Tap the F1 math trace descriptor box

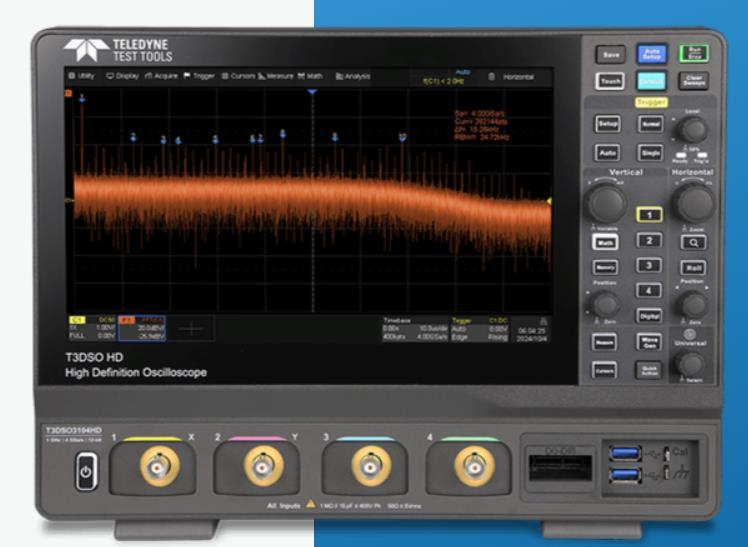coord(142,328)
